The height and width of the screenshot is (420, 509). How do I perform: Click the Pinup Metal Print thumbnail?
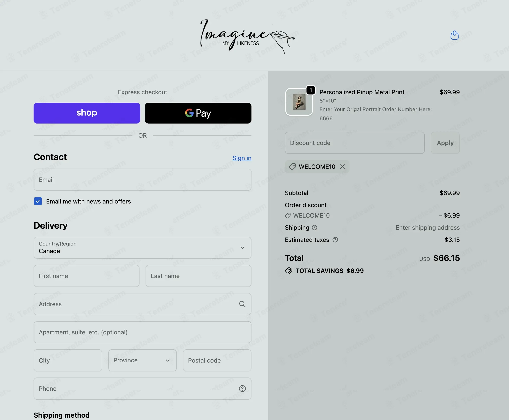point(299,102)
